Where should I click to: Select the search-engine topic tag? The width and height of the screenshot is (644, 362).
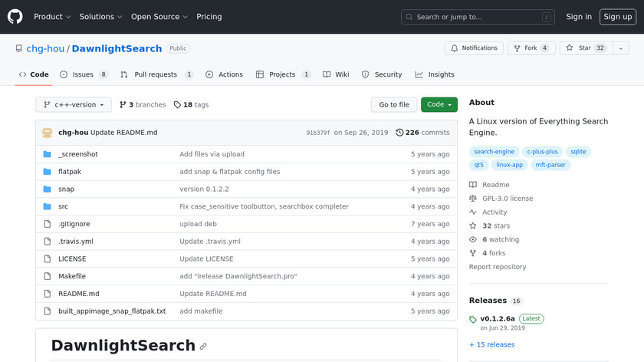[x=495, y=152]
